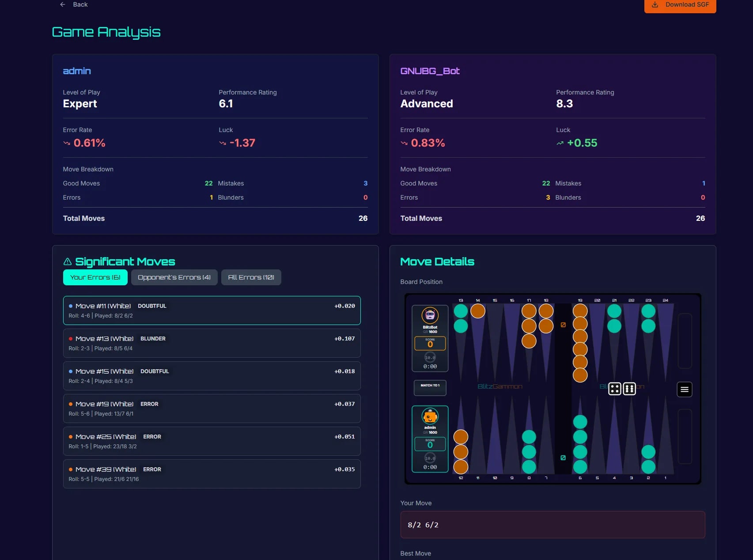This screenshot has width=753, height=560.
Task: Click the rising trend icon beside +0.55
Action: pos(560,143)
